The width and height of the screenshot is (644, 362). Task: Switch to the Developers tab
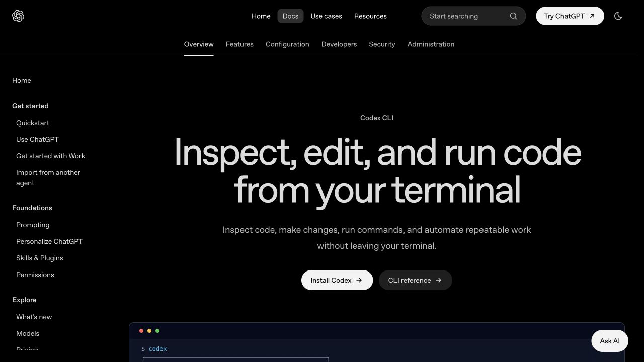pos(339,44)
